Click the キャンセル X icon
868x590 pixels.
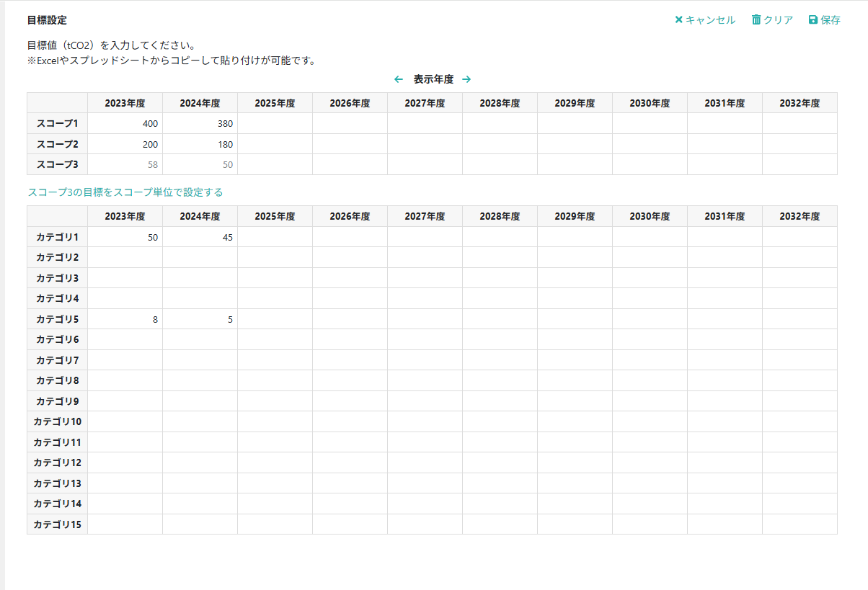click(678, 19)
